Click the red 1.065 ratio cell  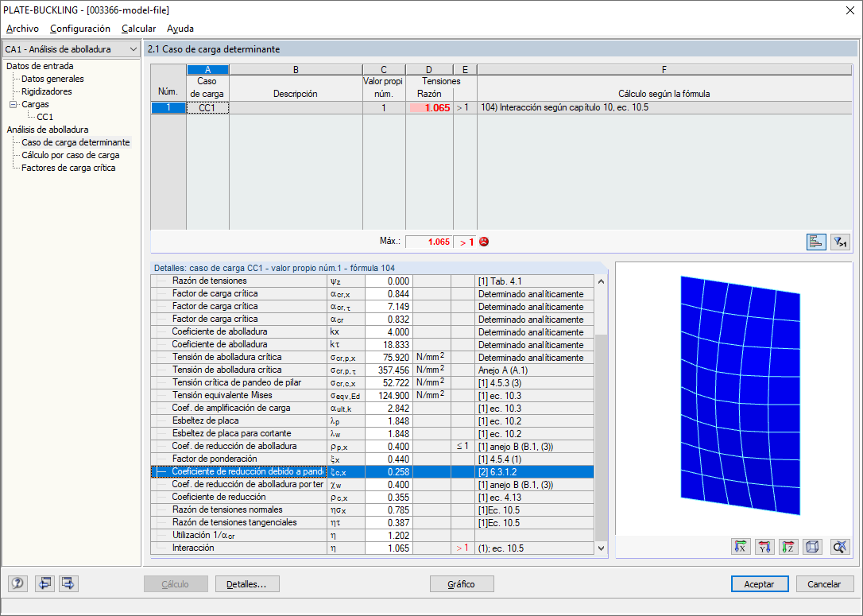[x=429, y=108]
